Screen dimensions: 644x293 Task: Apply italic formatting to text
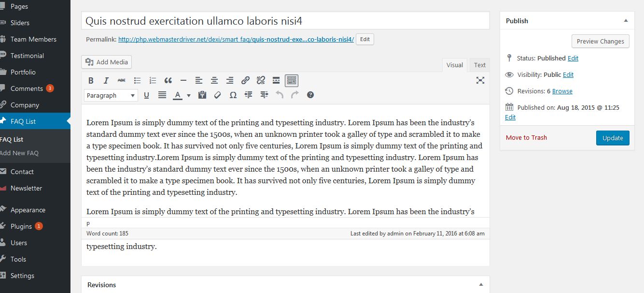(x=106, y=80)
